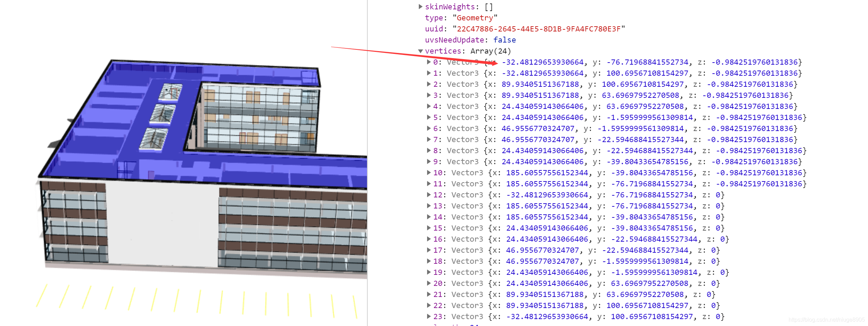Expand vertex 11 Vector3 entry
This screenshot has width=868, height=326.
pos(429,184)
